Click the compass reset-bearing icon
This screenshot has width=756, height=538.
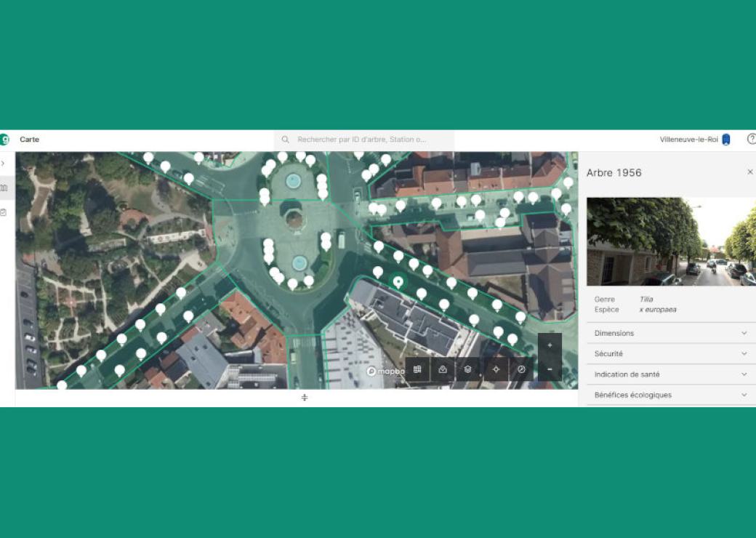click(520, 369)
